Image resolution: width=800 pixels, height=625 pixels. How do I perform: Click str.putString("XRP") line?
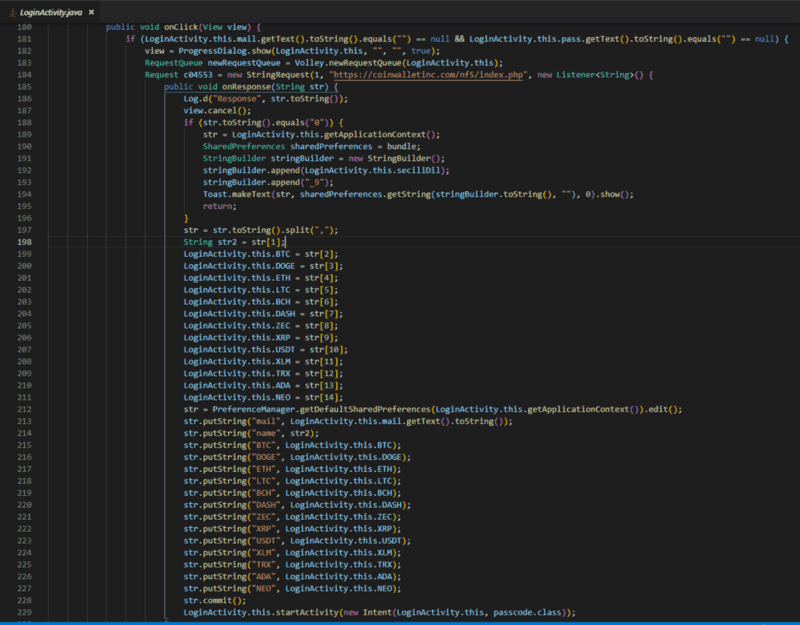click(x=292, y=529)
